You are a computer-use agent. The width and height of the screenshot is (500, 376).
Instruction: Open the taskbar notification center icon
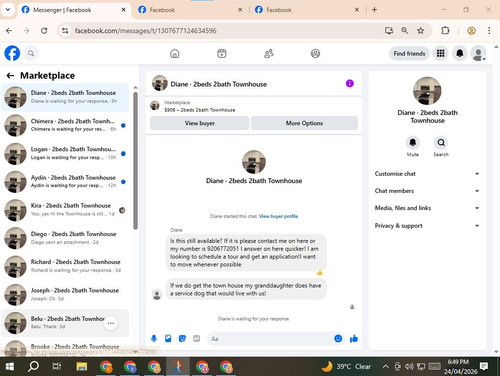point(484,366)
